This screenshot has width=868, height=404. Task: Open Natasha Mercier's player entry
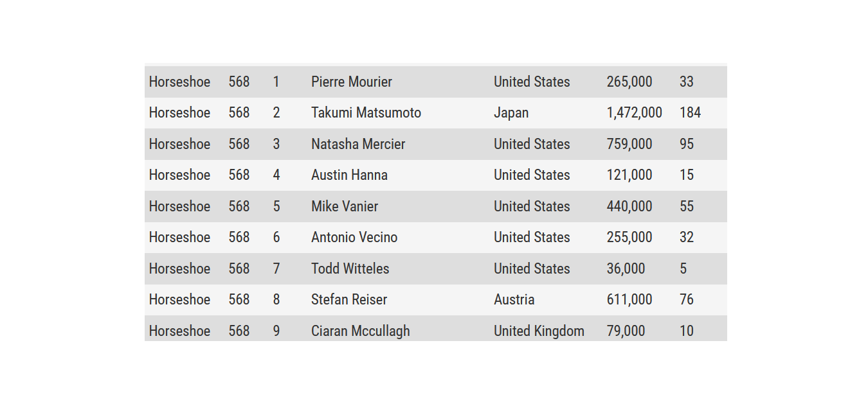click(358, 144)
